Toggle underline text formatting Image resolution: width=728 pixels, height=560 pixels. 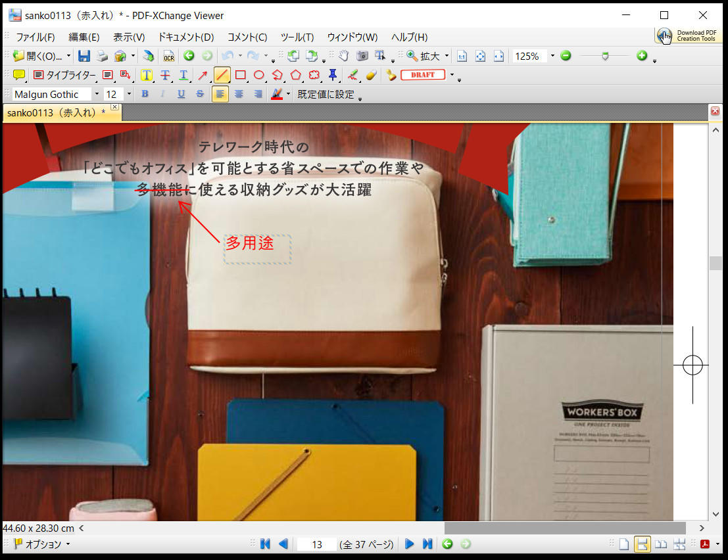coord(181,94)
